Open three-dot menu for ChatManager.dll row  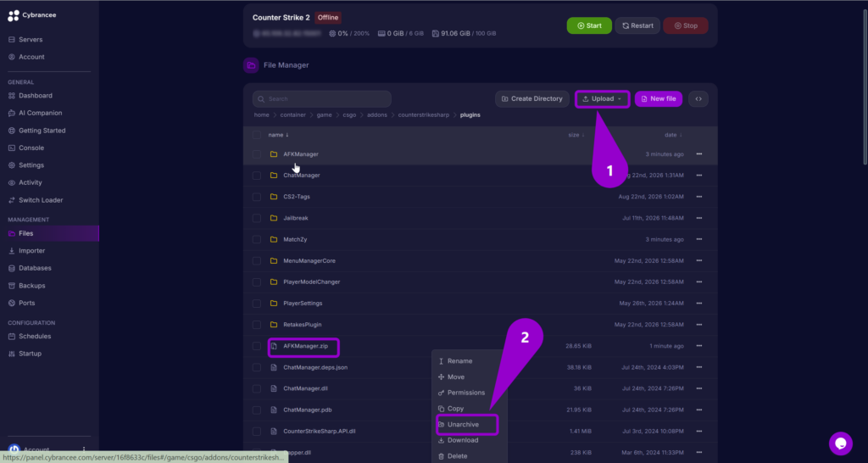(699, 388)
